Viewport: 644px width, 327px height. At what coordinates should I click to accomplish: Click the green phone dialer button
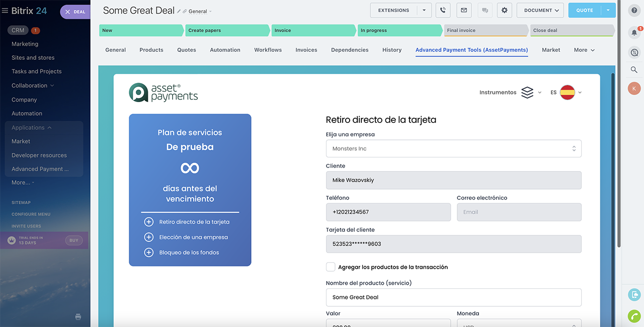[x=634, y=316]
